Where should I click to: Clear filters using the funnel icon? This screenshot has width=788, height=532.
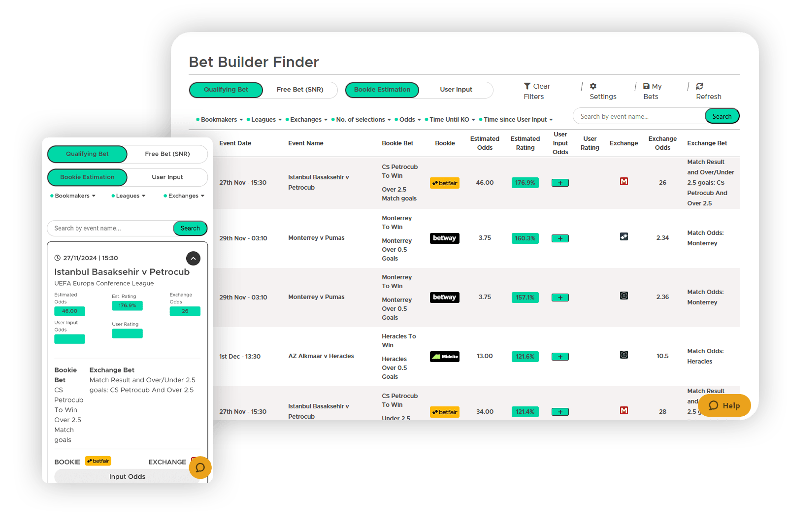point(528,86)
